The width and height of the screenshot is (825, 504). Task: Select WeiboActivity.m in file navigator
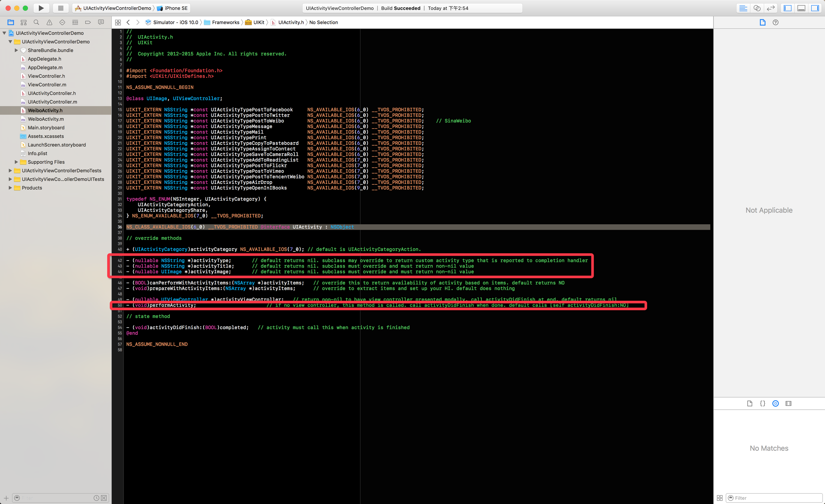click(x=46, y=119)
